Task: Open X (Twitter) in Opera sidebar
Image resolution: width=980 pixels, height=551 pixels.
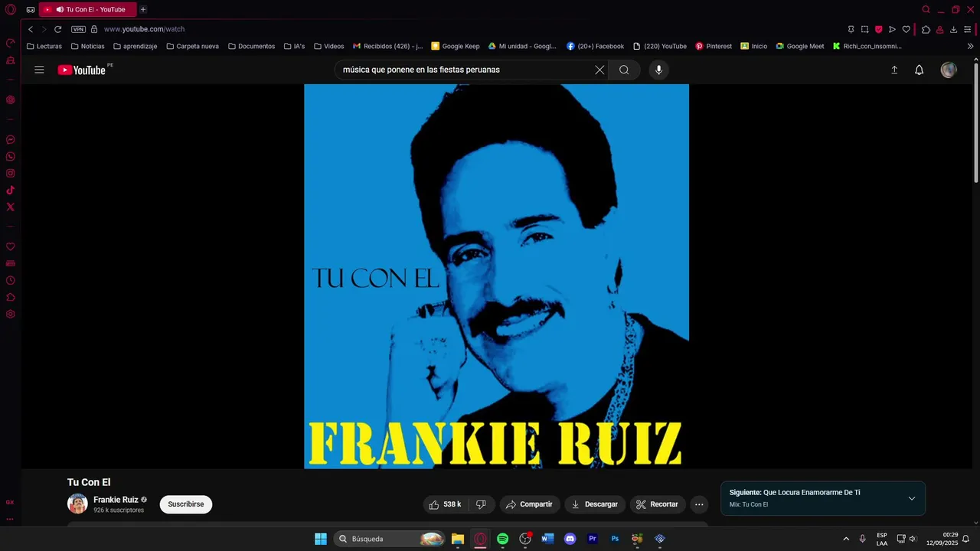Action: pyautogui.click(x=11, y=207)
